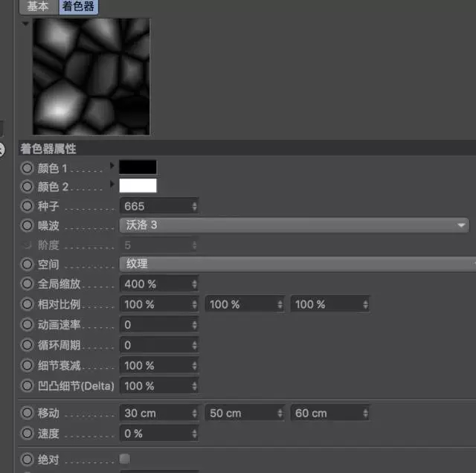Image resolution: width=476 pixels, height=473 pixels.
Task: Collapse the preview disclosure triangle
Action: click(x=25, y=23)
